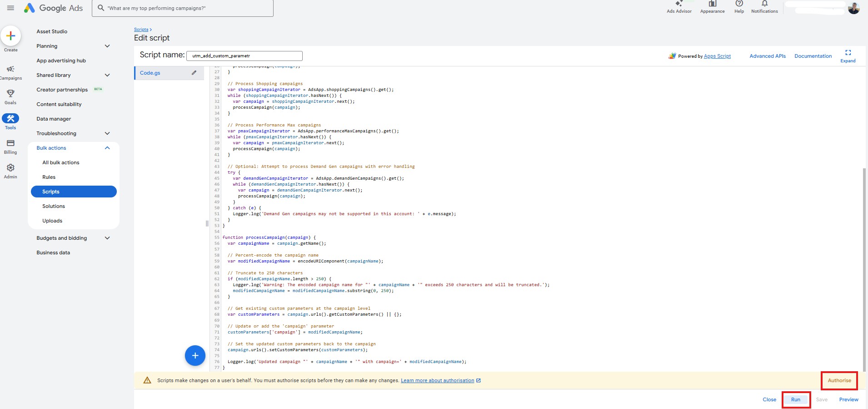This screenshot has height=409, width=868.
Task: Open Campaigns from the left rail
Action: (10, 70)
